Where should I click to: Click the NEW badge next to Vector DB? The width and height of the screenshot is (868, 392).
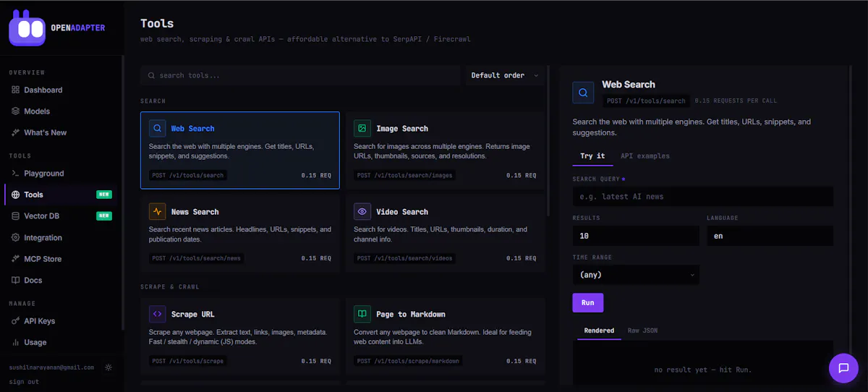pos(104,216)
